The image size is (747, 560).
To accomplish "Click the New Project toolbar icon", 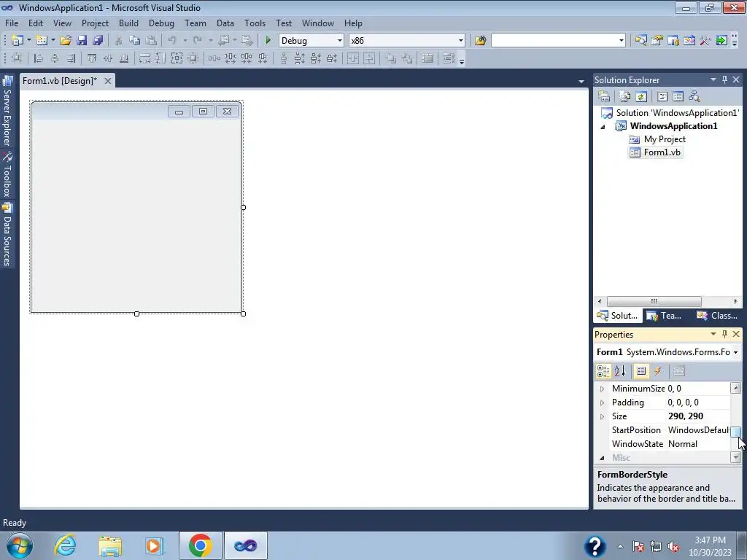I will click(18, 41).
